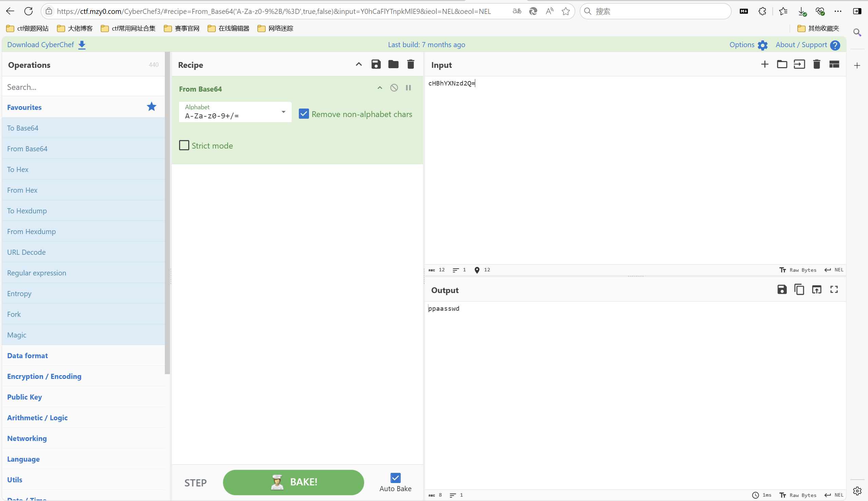Set breakpoint pause on From Base64

408,88
